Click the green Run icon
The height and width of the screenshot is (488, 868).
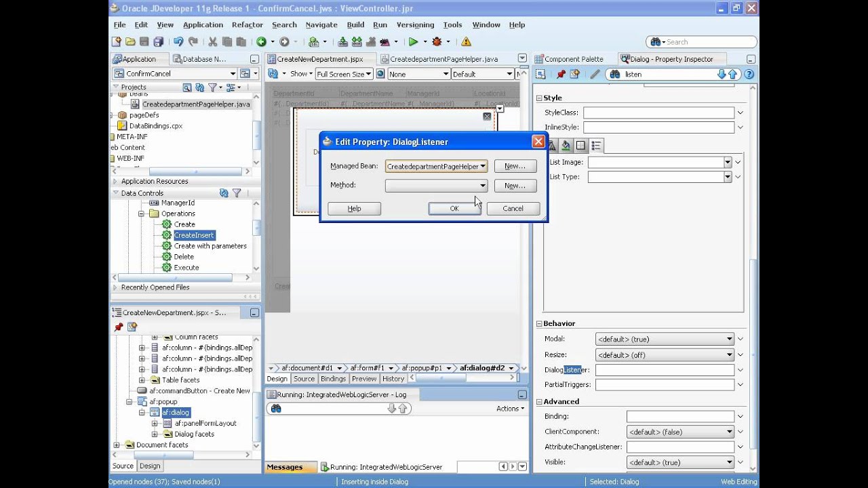(413, 41)
